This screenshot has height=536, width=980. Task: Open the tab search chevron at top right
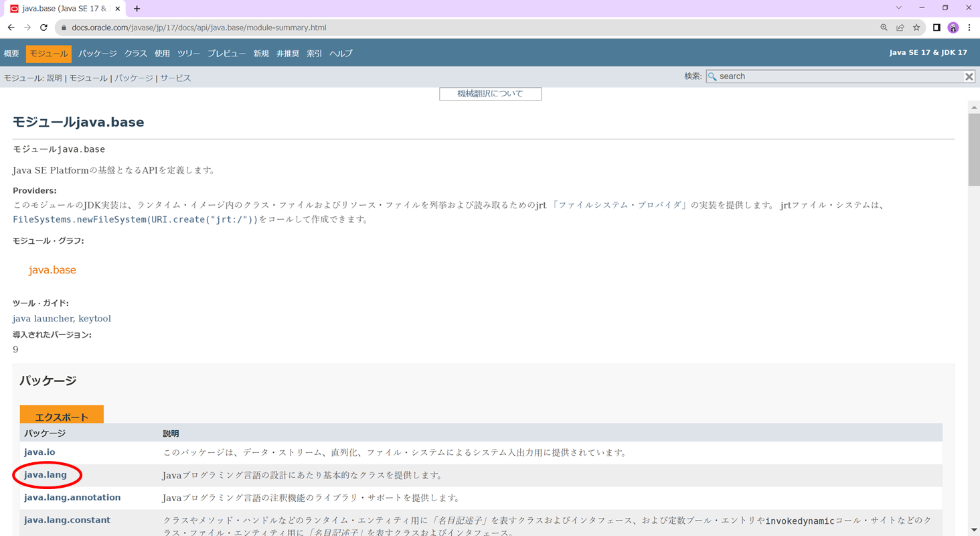[x=898, y=7]
